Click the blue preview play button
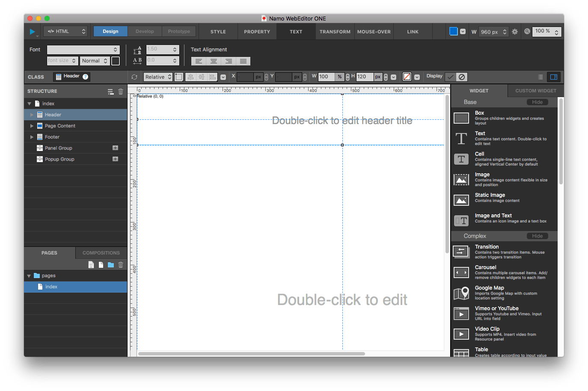The height and width of the screenshot is (391, 588). (32, 32)
